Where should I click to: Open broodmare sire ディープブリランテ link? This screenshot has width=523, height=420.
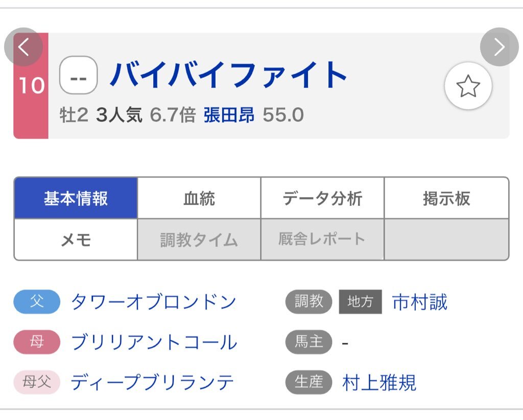[152, 382]
